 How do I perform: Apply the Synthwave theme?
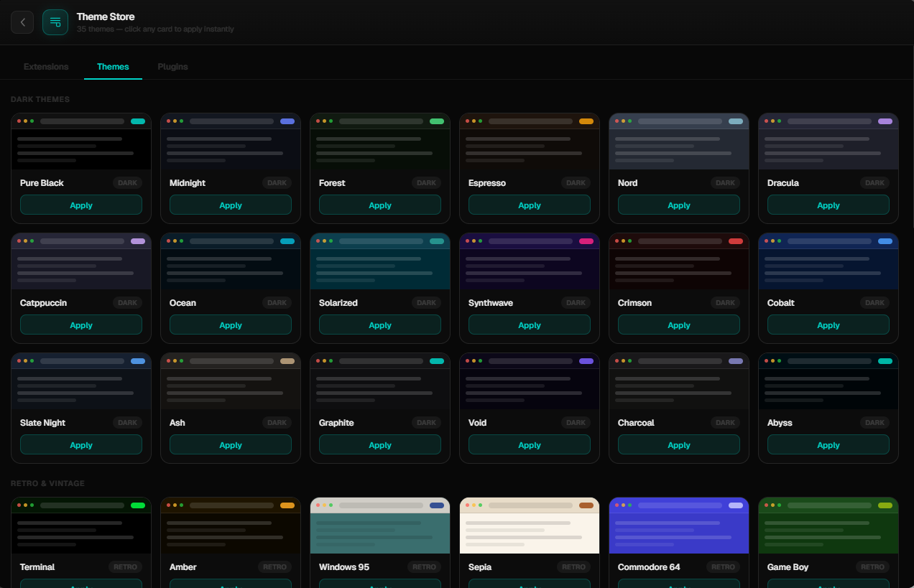(x=529, y=325)
